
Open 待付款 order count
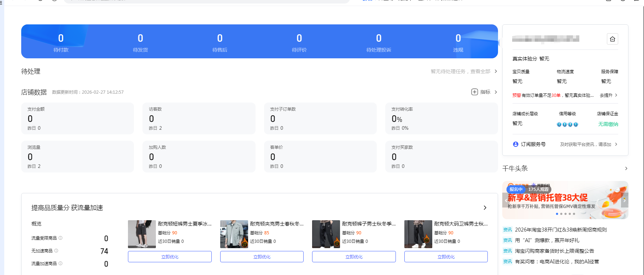61,42
